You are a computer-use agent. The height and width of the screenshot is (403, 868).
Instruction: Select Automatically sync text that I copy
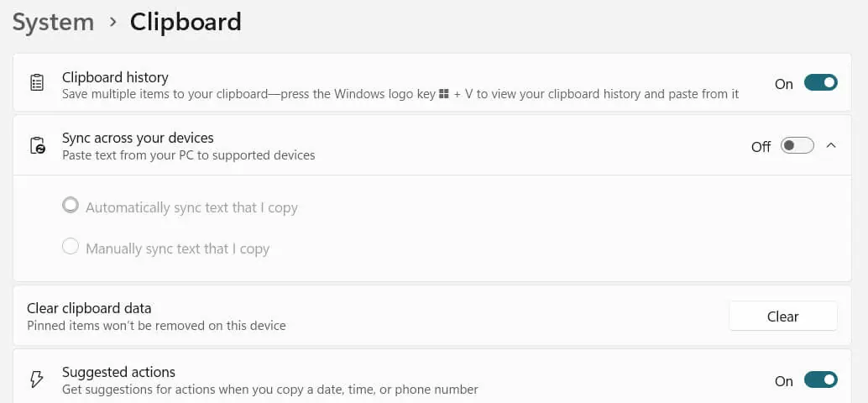71,206
